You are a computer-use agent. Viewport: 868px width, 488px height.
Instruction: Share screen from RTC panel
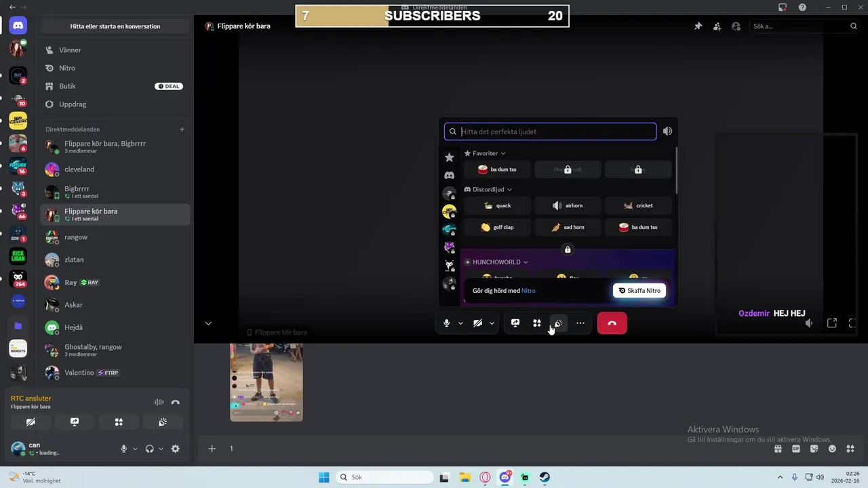click(75, 422)
